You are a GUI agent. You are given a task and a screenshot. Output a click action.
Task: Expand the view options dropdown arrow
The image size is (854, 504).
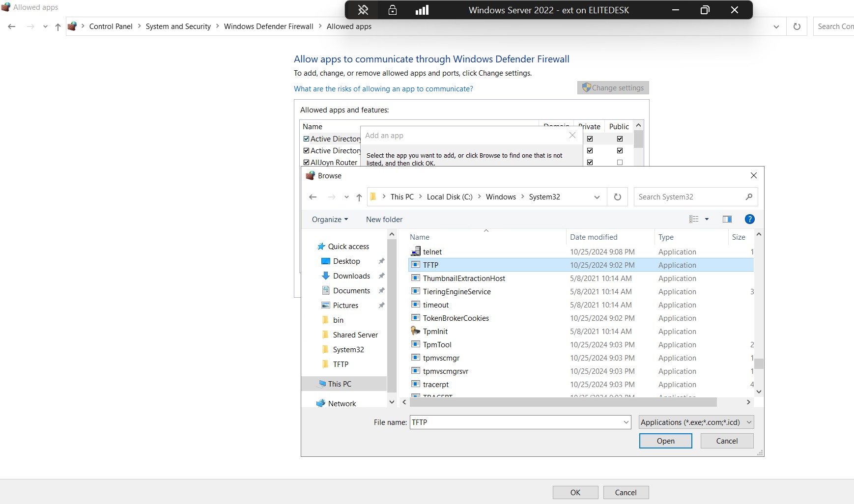click(707, 219)
